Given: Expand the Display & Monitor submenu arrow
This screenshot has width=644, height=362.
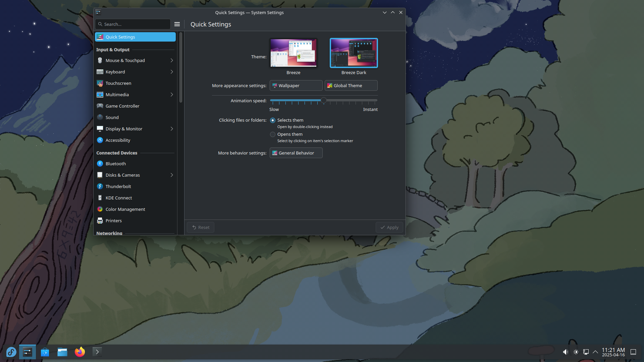Looking at the screenshot, I should tap(172, 129).
